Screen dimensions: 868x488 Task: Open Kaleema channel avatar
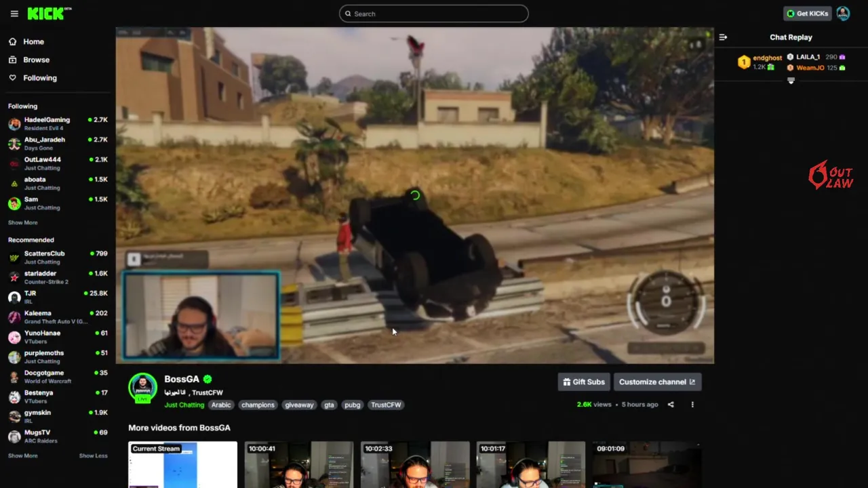coord(14,317)
